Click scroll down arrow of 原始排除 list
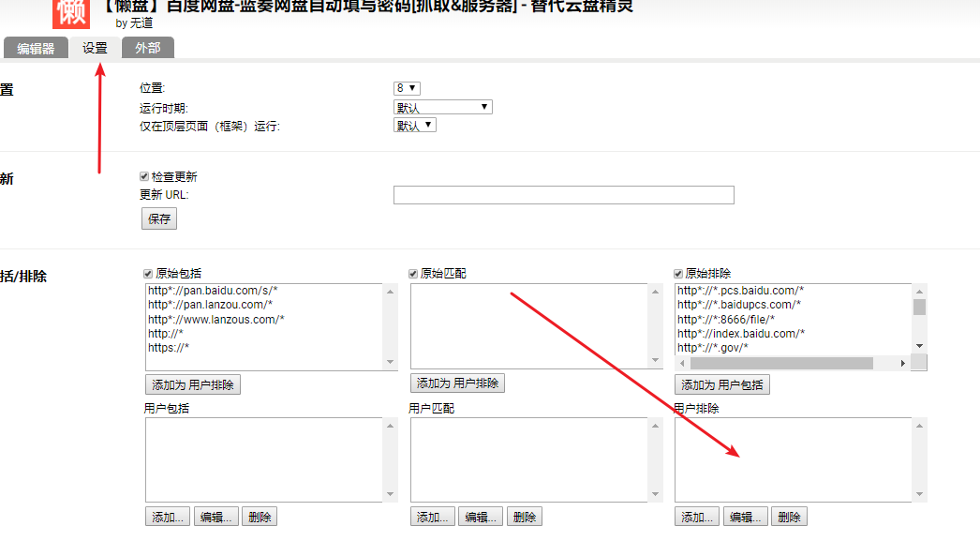This screenshot has height=541, width=980. pyautogui.click(x=919, y=346)
